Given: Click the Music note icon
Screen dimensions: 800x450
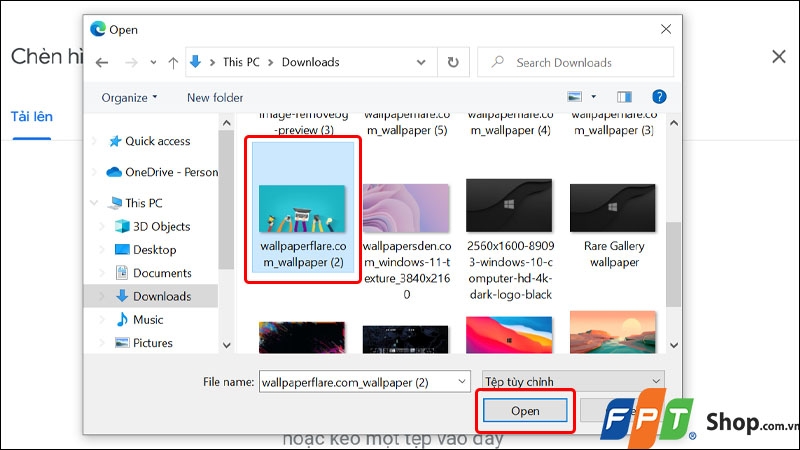Looking at the screenshot, I should [122, 319].
